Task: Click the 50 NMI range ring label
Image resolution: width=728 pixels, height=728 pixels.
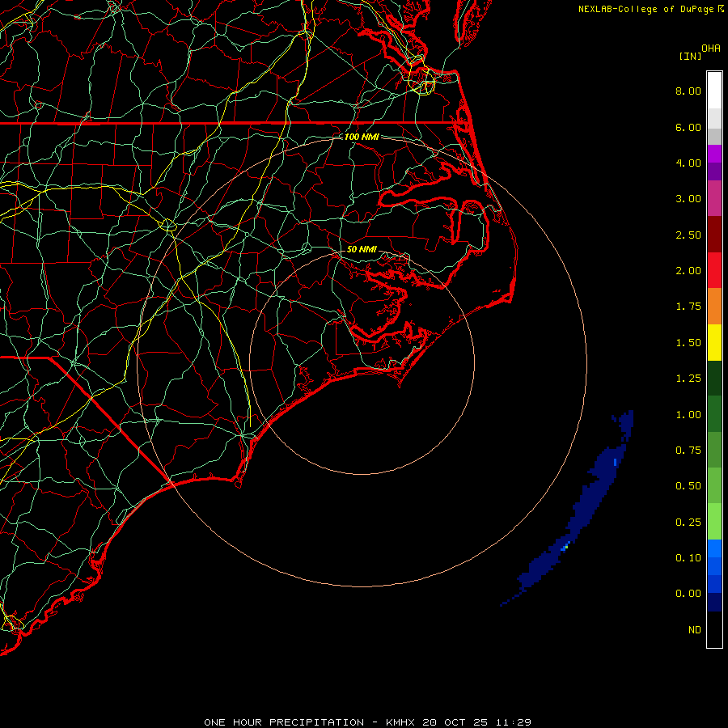Action: 362,249
